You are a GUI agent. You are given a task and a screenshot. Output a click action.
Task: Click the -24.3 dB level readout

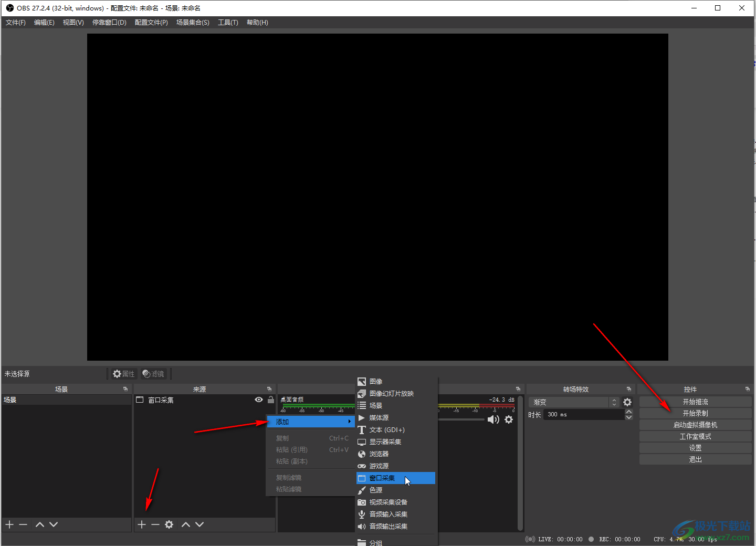coord(501,400)
